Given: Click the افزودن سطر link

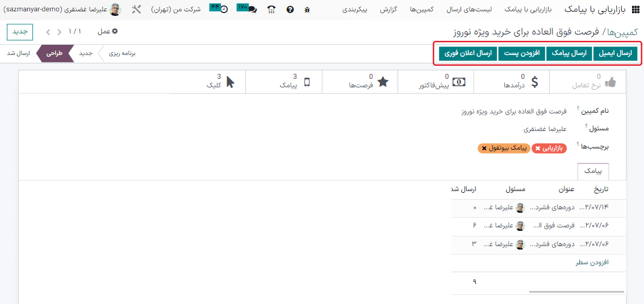Looking at the screenshot, I should 592,263.
